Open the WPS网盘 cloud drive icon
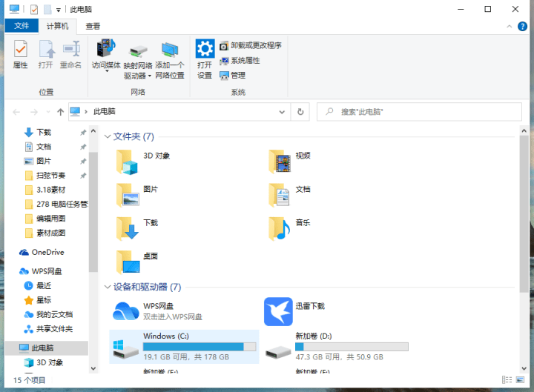The height and width of the screenshot is (392, 534). 125,311
